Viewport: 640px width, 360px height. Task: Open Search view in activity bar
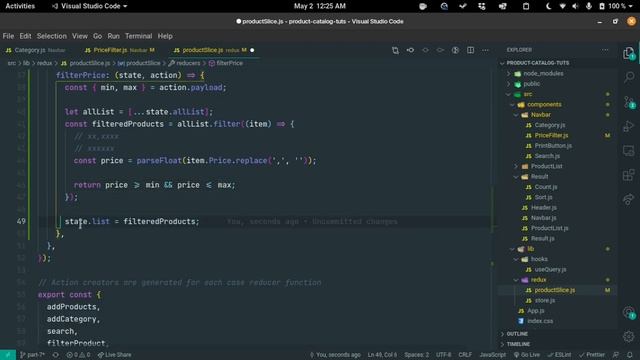click(x=629, y=76)
